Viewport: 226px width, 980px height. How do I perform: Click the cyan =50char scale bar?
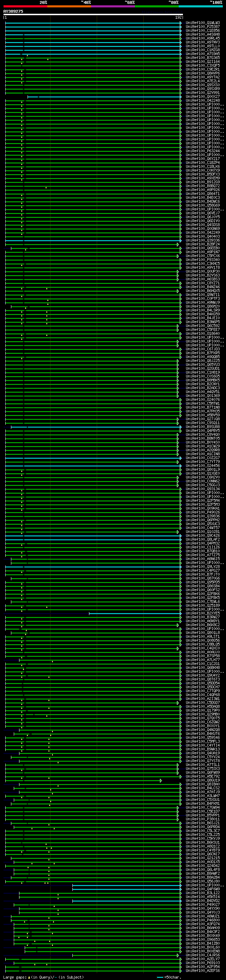point(160,977)
